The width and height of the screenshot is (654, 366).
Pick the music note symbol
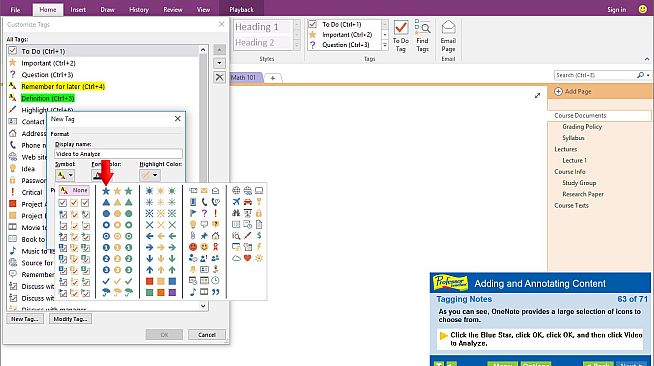coord(193,292)
